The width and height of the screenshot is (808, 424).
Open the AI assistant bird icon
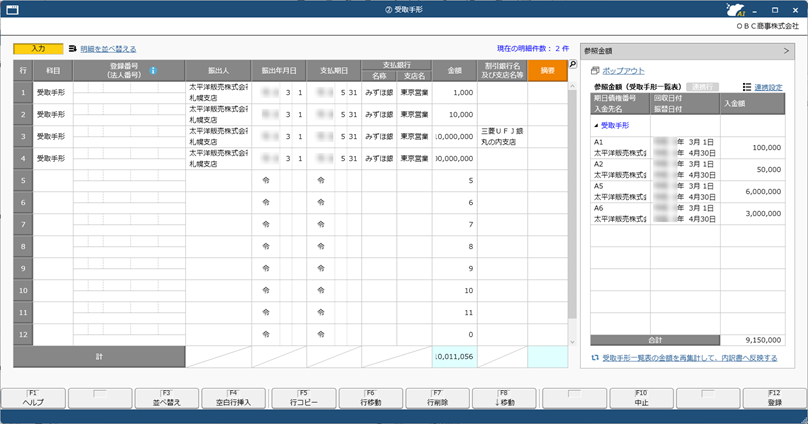[736, 10]
